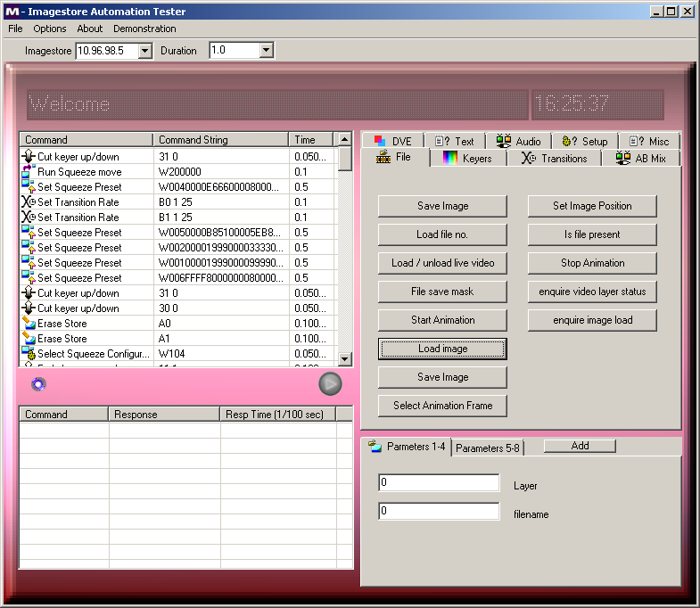
Task: Open the Imagestore IP address dropdown
Action: pos(145,51)
